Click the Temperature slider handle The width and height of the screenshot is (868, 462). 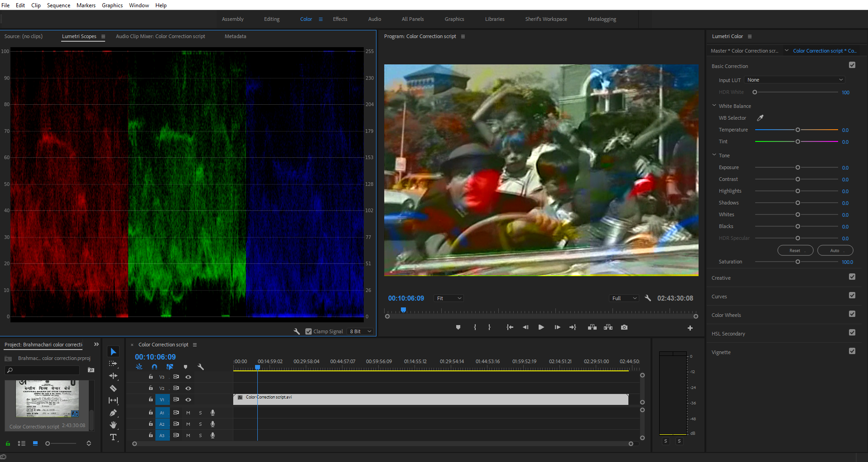coord(798,130)
